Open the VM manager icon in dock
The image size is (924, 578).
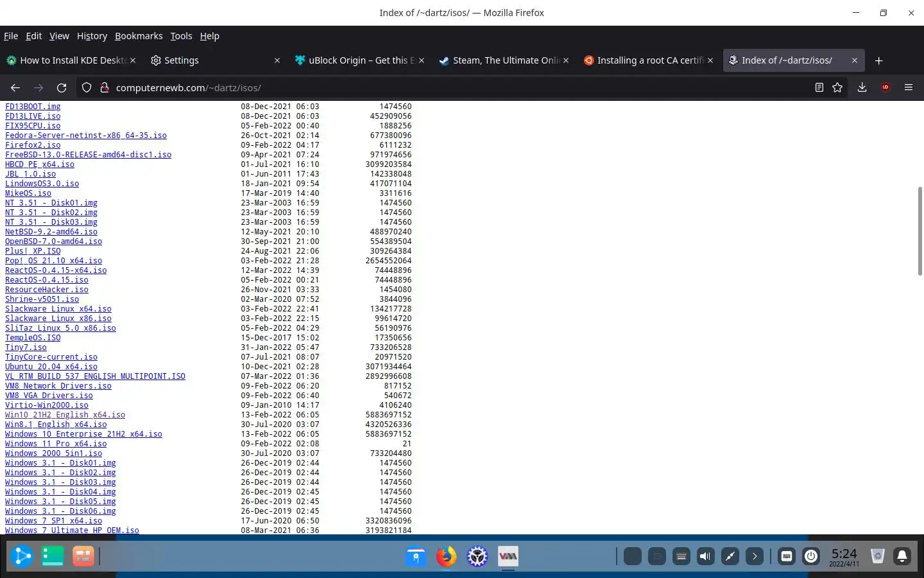pyautogui.click(x=508, y=556)
